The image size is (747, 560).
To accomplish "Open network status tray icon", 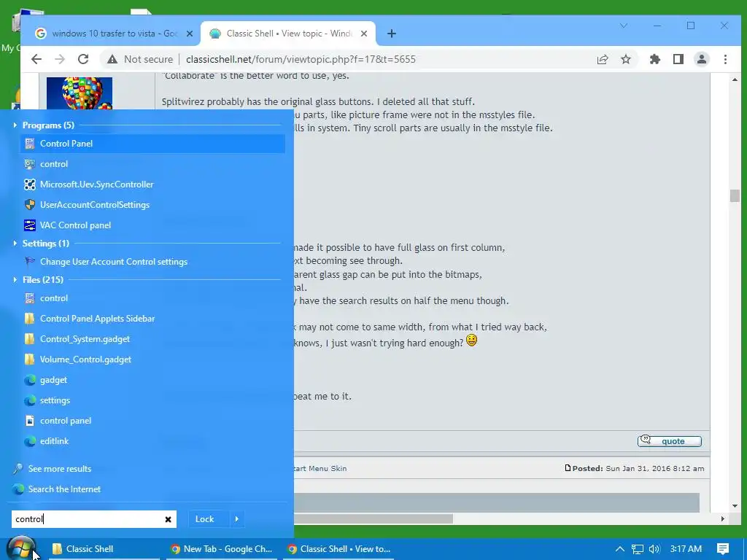I will click(x=638, y=549).
